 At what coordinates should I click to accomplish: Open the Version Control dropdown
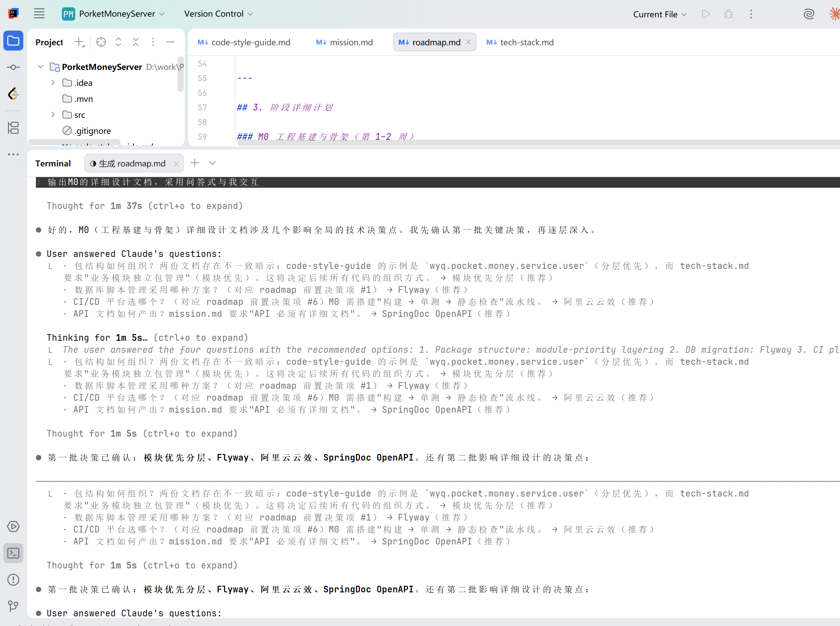[x=219, y=14]
